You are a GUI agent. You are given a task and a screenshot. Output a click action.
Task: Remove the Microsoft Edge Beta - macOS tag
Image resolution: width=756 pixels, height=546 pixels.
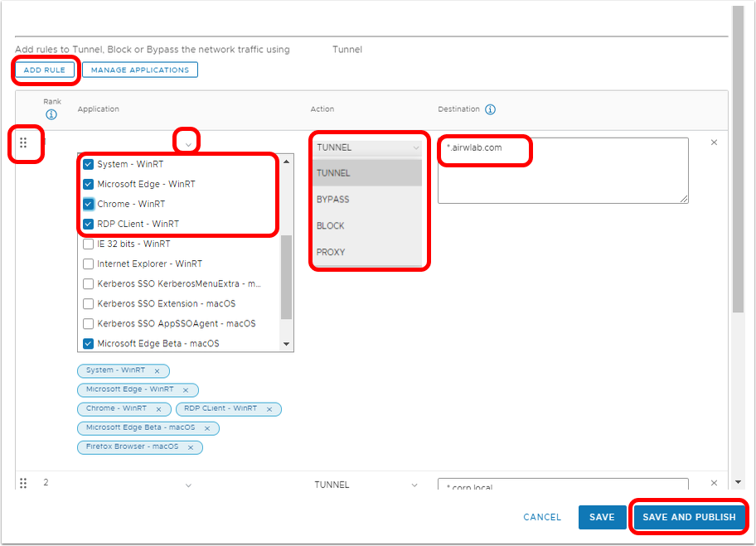[206, 428]
